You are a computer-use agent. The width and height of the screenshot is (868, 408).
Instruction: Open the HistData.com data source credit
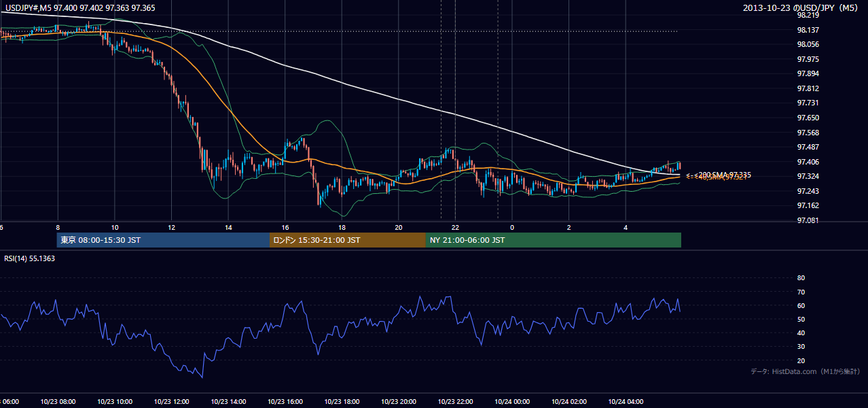click(806, 371)
